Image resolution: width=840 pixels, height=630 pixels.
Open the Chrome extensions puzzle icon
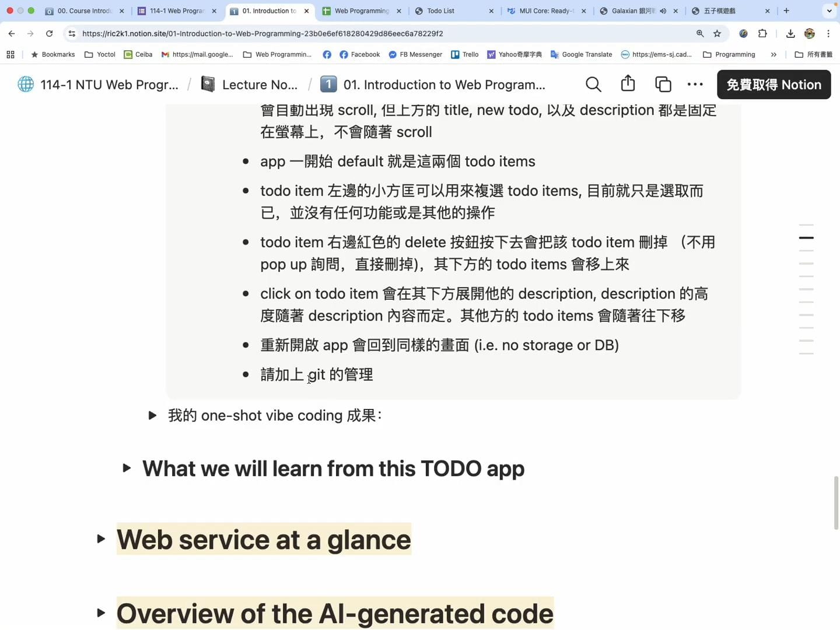point(762,34)
